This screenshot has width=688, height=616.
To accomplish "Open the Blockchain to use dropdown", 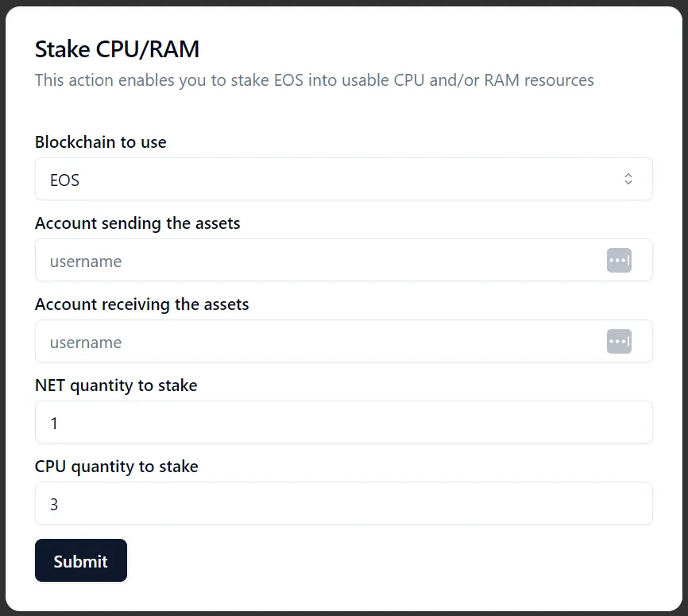I will 343,179.
